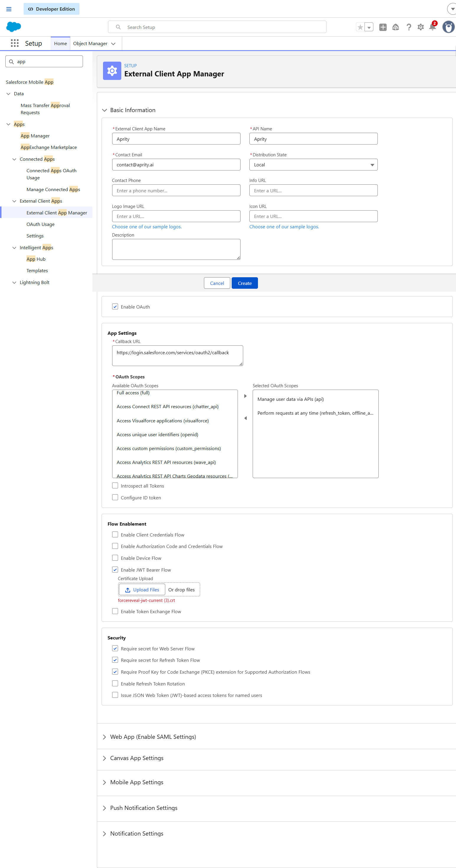456x868 pixels.
Task: Click the Quick Find box containing app
Action: pyautogui.click(x=44, y=62)
